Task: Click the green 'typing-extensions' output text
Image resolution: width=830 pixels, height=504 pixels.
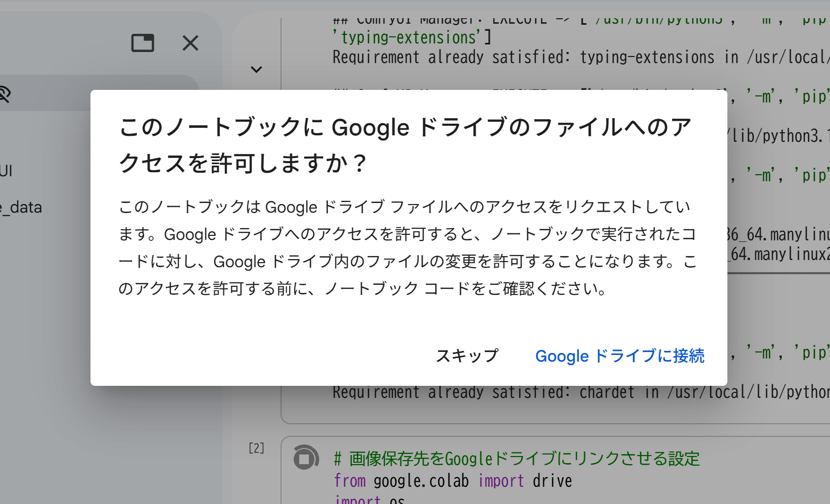Action: pyautogui.click(x=409, y=37)
